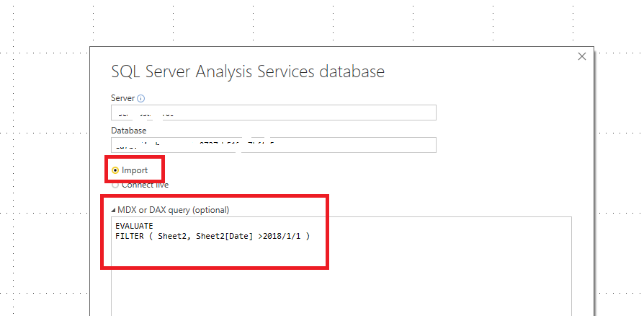
Task: Click the FILTER ( Sheet2, Sheet2[Date] line
Action: [x=213, y=236]
